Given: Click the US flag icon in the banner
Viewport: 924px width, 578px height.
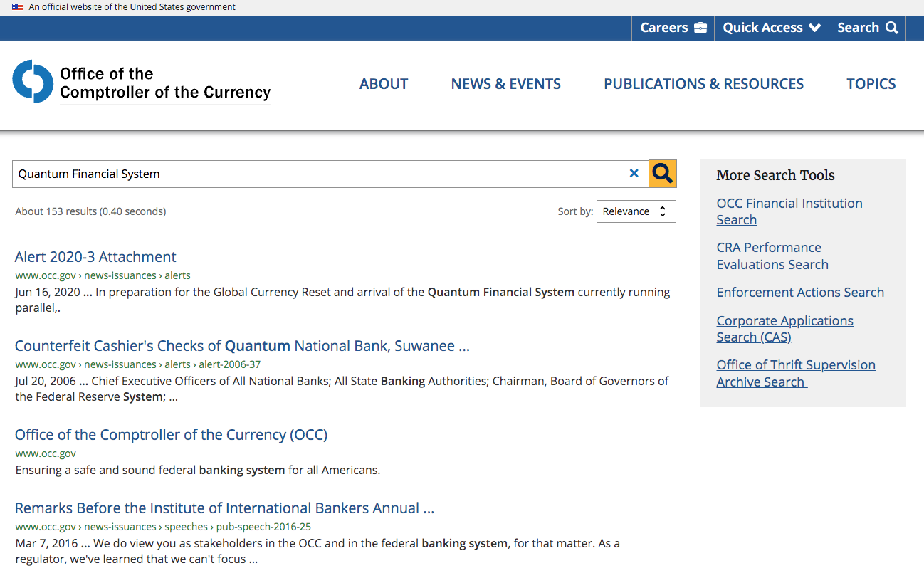Looking at the screenshot, I should pyautogui.click(x=18, y=7).
